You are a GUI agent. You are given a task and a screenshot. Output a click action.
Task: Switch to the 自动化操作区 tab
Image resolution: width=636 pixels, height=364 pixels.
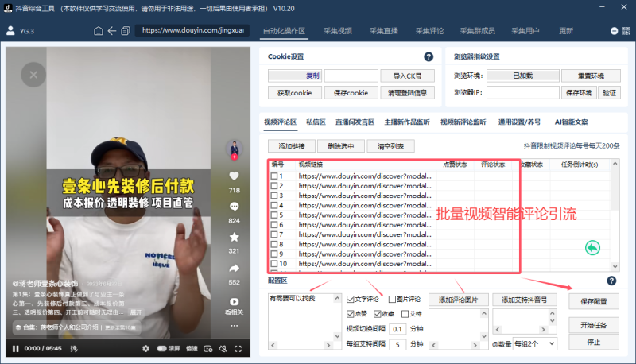coord(284,31)
